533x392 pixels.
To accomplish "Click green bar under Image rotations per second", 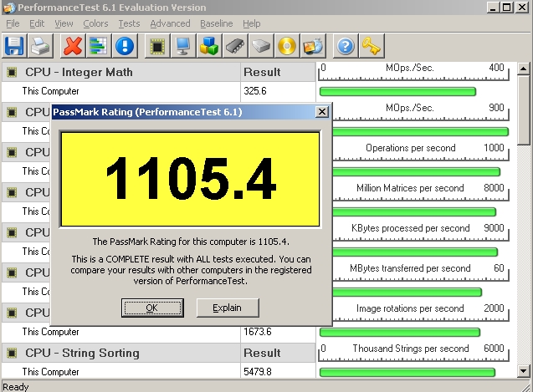I will click(400, 332).
